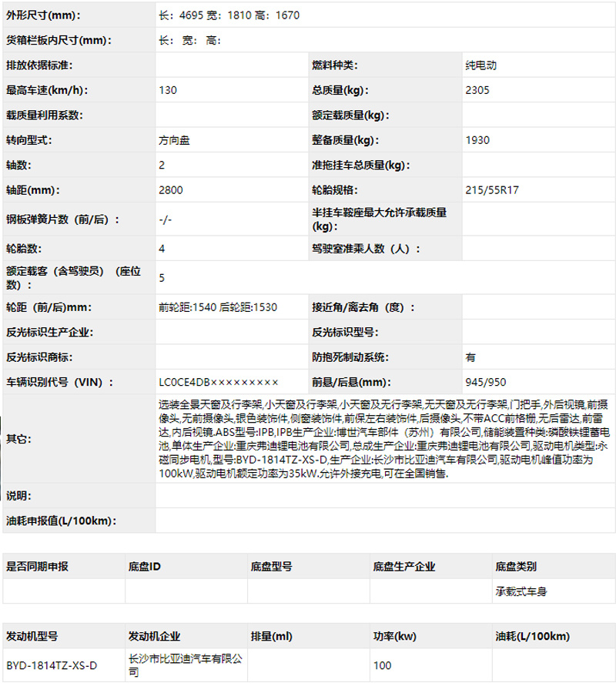Viewport: 616px width, 693px height.
Task: Select total mass value 2305
Action: point(477,90)
